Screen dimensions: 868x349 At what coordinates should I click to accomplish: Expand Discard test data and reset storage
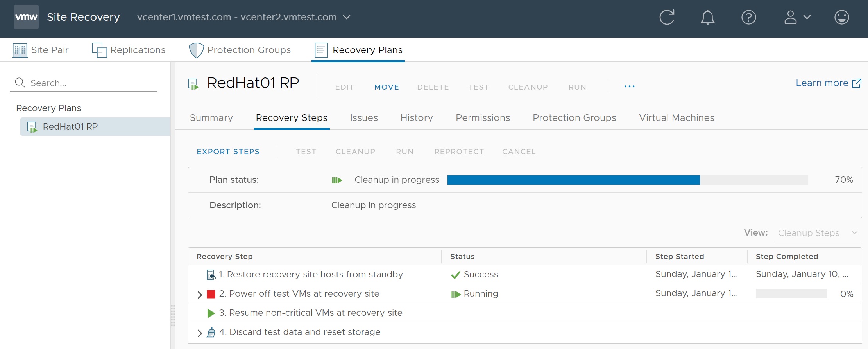click(x=200, y=333)
